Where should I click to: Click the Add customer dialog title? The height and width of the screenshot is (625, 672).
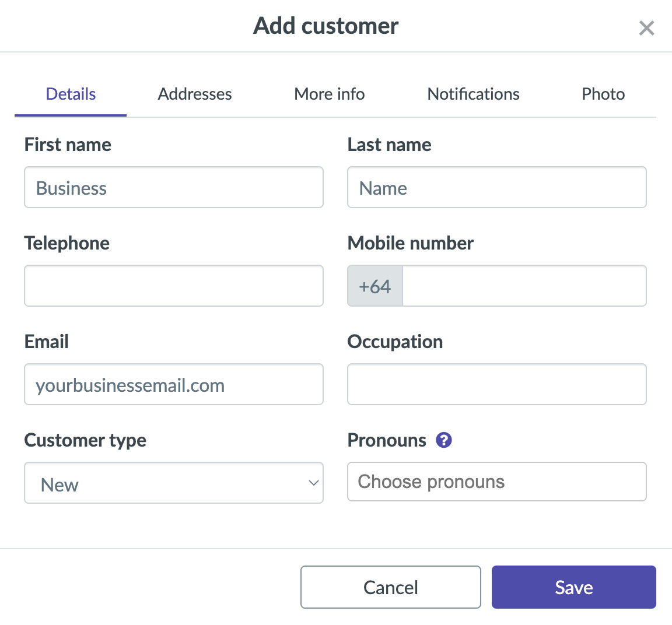click(x=325, y=26)
